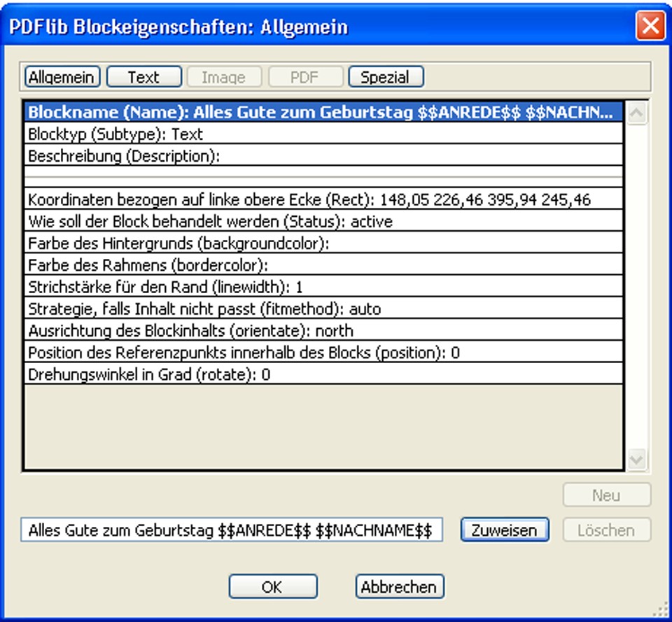The width and height of the screenshot is (672, 622).
Task: Select the Koordinaten (Rect) row
Action: 323,199
